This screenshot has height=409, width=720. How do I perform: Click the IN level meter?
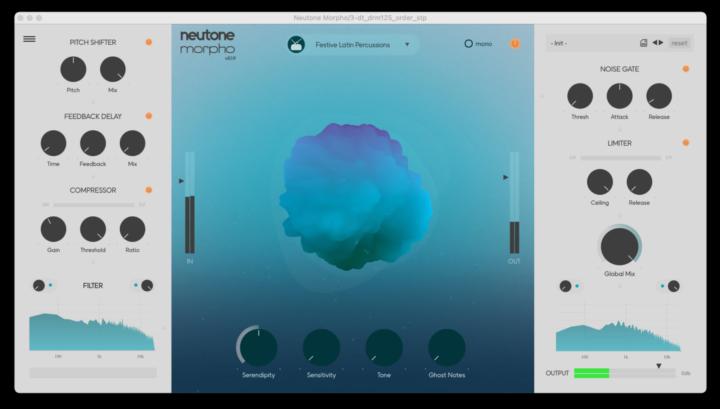(x=190, y=203)
